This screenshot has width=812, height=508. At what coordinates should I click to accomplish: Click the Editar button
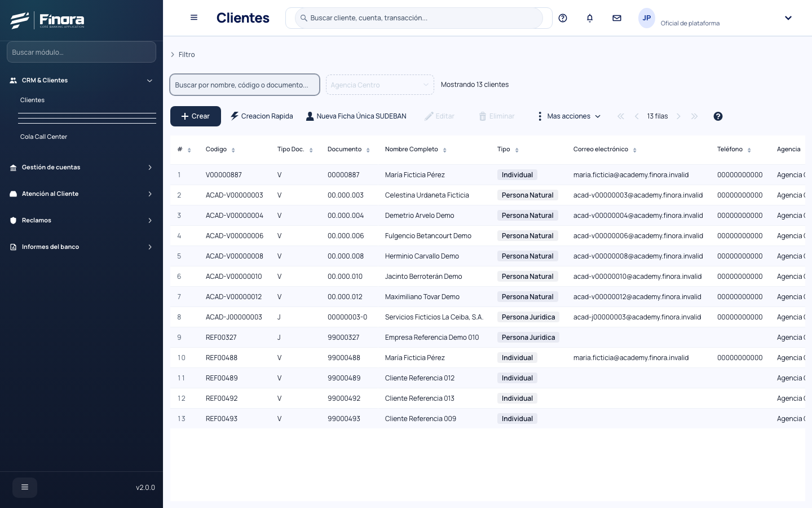440,116
